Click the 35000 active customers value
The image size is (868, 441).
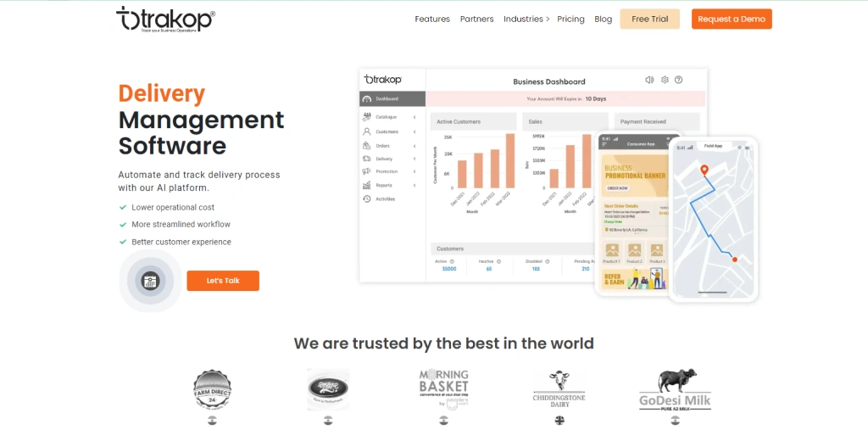coord(449,269)
